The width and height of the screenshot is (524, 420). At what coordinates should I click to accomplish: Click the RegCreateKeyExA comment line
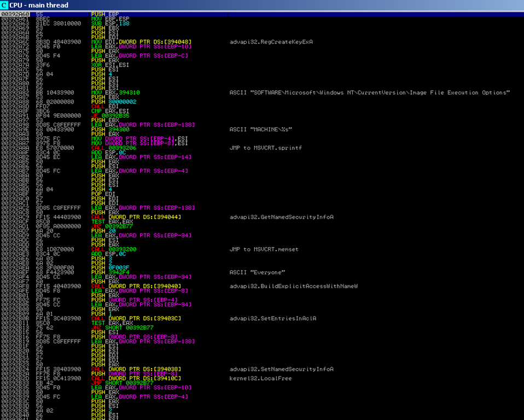point(271,42)
